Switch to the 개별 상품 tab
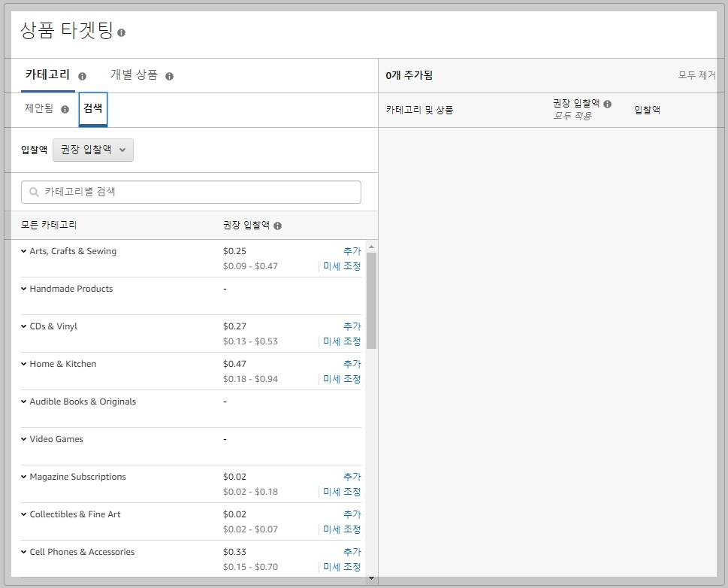 (134, 74)
